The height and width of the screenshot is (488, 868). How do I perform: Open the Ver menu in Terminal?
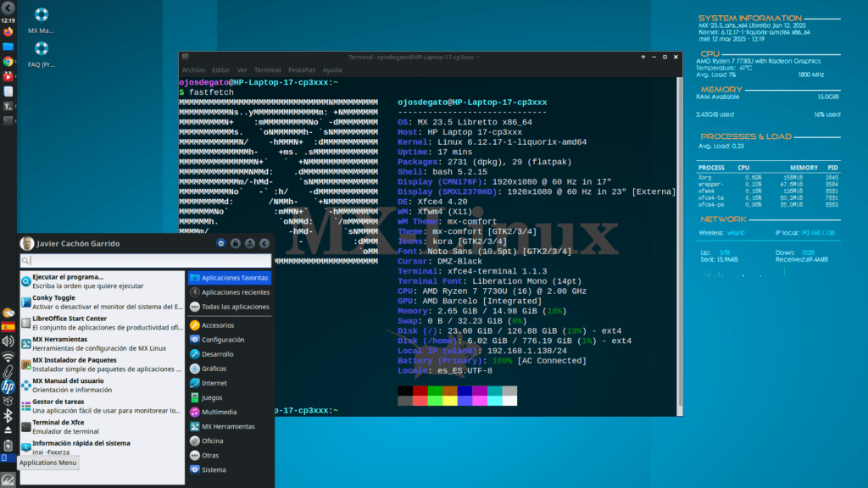pyautogui.click(x=242, y=70)
